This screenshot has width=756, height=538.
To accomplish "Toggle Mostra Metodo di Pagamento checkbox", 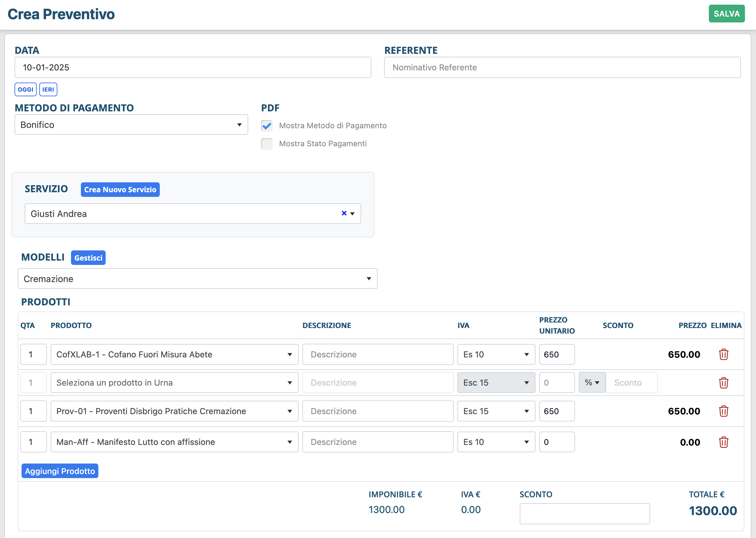I will 267,126.
